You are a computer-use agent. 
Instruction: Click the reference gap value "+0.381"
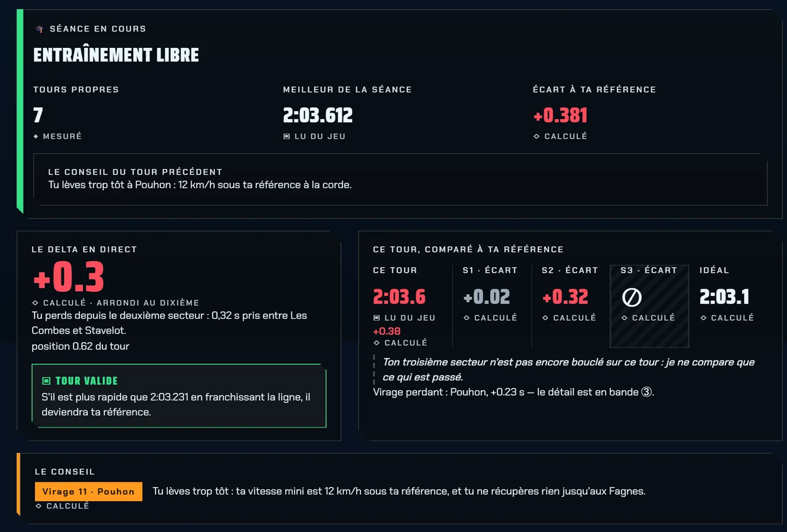[x=560, y=115]
